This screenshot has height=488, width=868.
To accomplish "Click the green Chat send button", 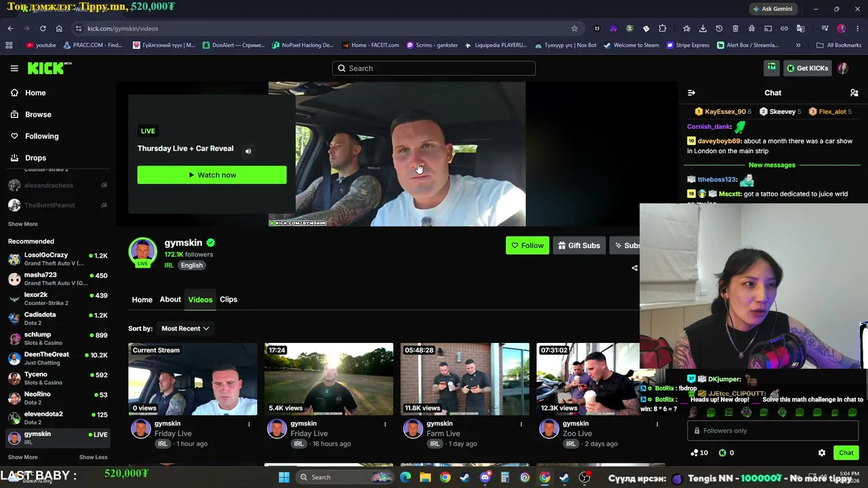I will click(846, 453).
